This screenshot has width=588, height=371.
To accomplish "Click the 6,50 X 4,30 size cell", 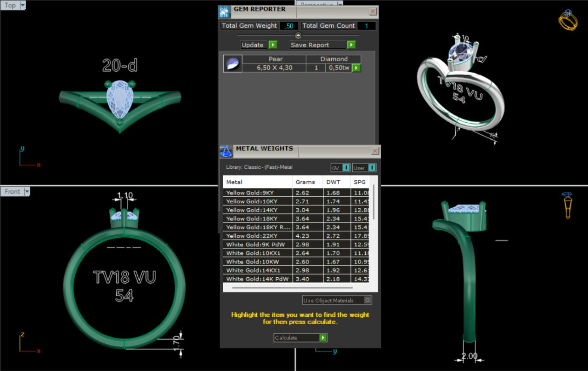I will tap(274, 68).
